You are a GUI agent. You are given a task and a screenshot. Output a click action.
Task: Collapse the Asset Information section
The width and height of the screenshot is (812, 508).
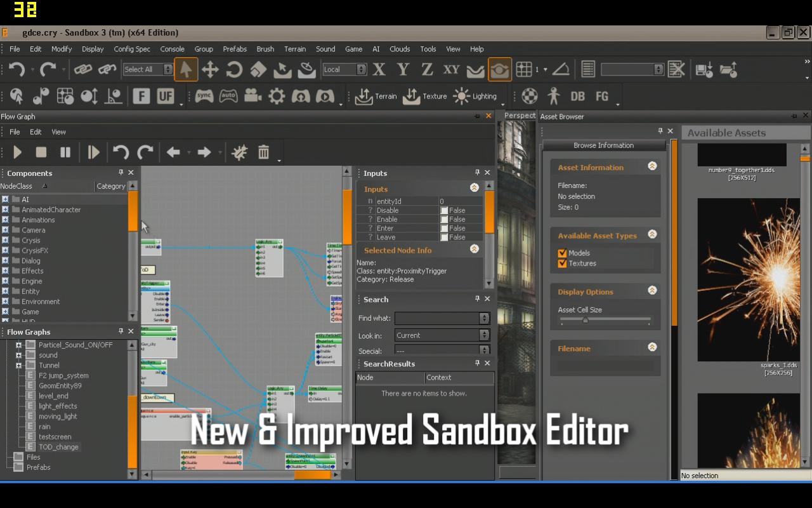(652, 166)
